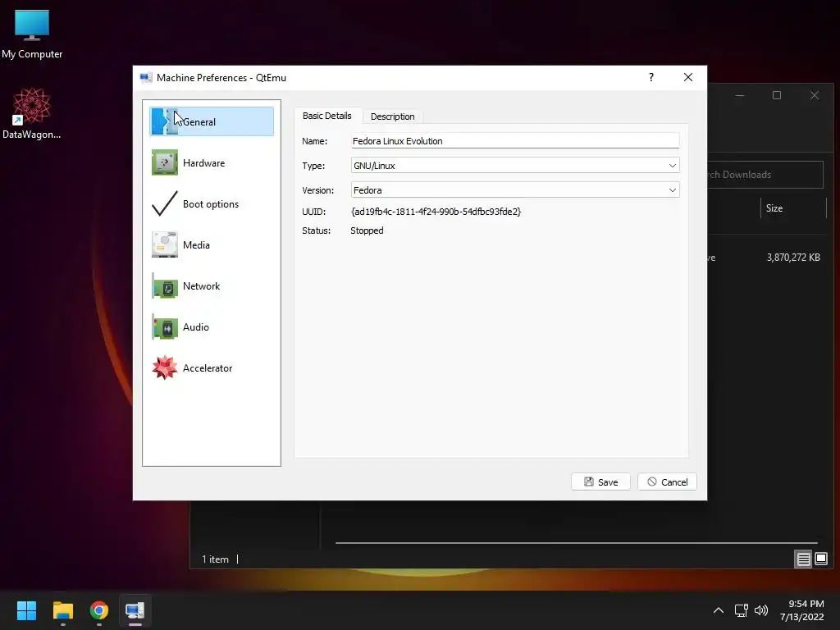Select the Network card icon
This screenshot has width=840, height=630.
pyautogui.click(x=164, y=286)
